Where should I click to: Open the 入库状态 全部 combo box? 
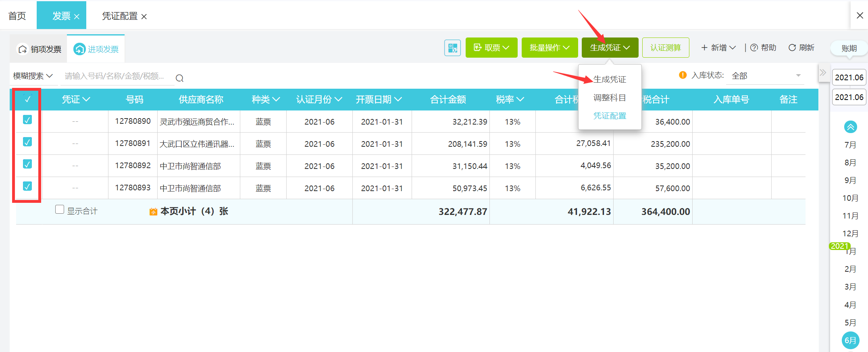[x=766, y=76]
